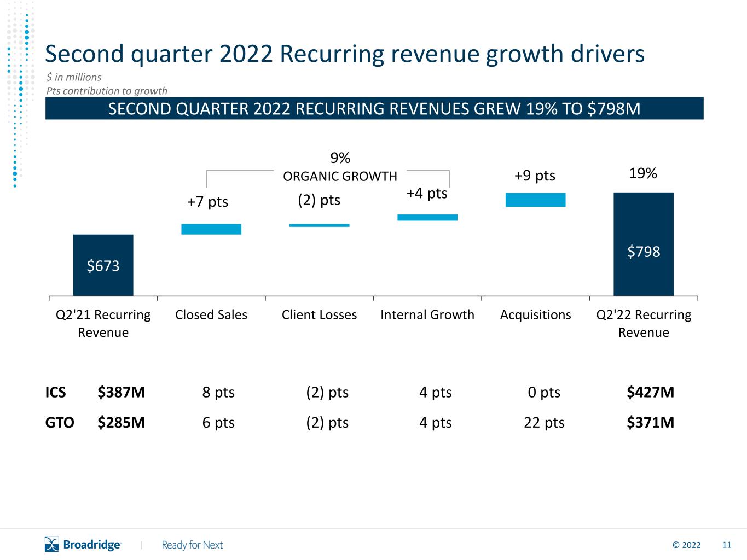Viewport: 747px width, 560px height.
Task: Click the page number 11
Action: 727,545
